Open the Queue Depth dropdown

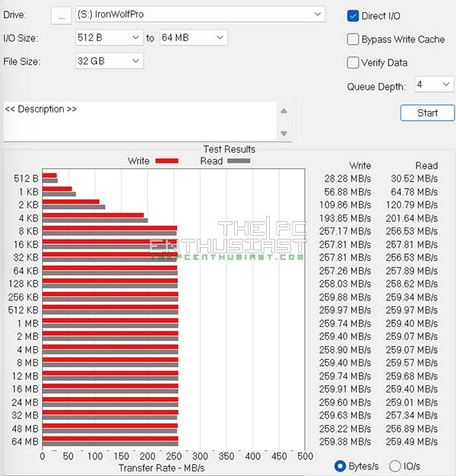click(434, 84)
